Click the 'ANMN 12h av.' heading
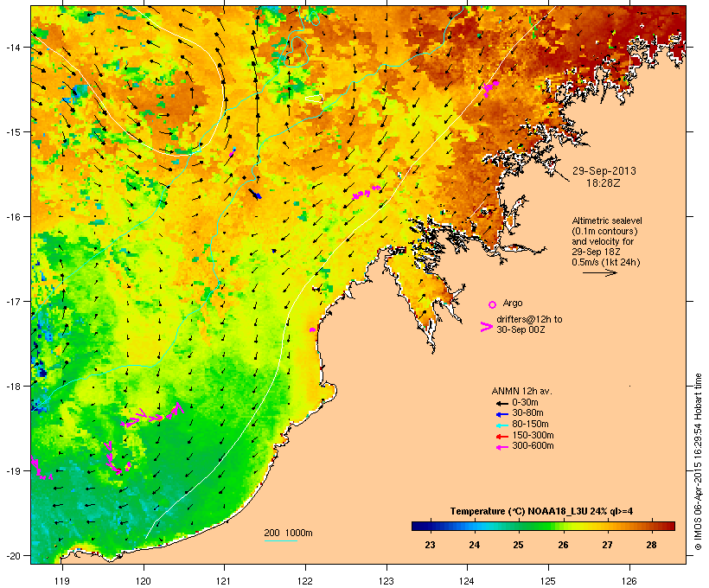Viewport: 709px width, 588px height. tap(521, 391)
